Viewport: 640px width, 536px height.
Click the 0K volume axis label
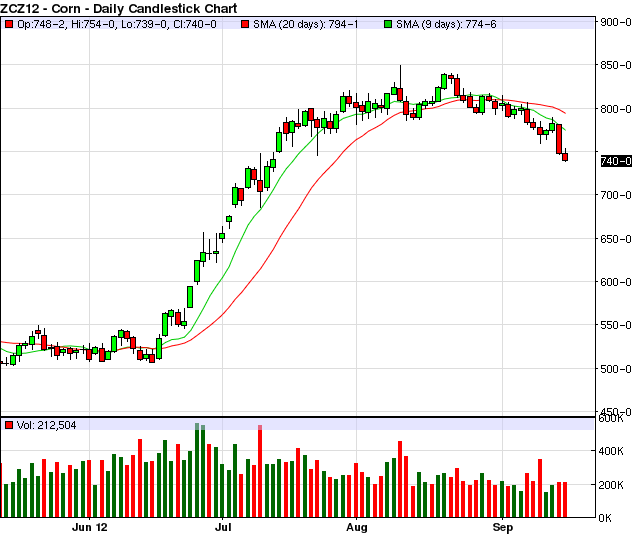[605, 518]
